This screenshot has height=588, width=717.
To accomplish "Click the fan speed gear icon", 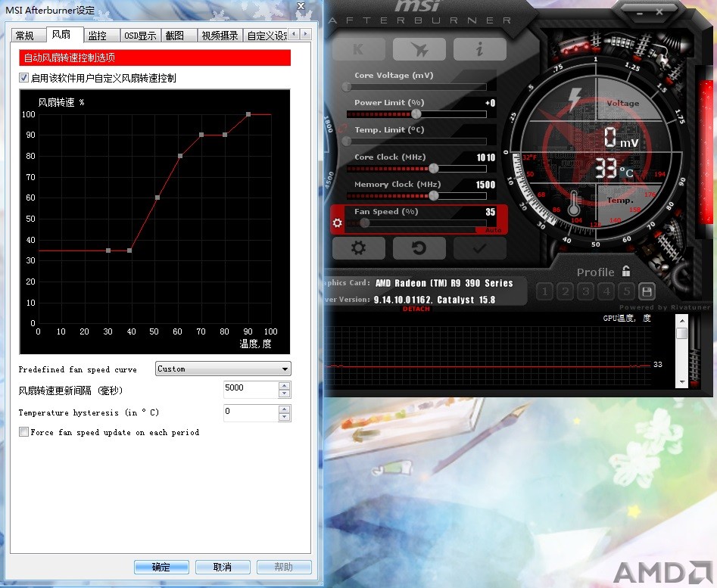I will pyautogui.click(x=338, y=222).
